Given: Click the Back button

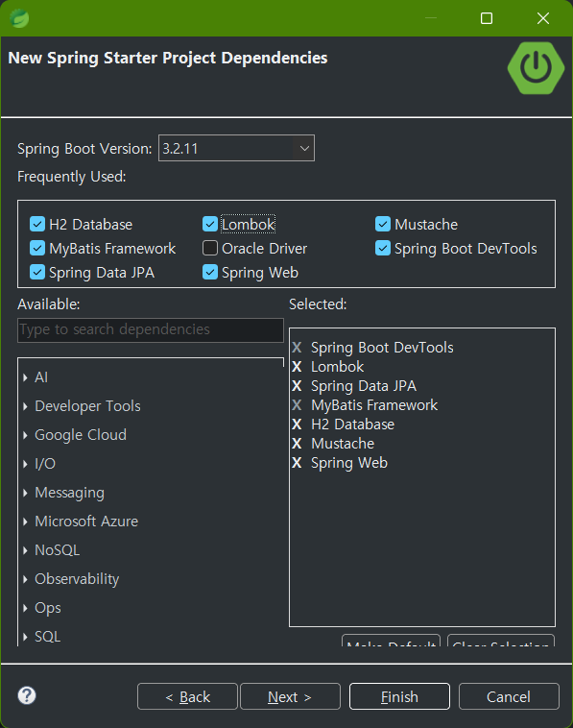Looking at the screenshot, I should (x=187, y=696).
